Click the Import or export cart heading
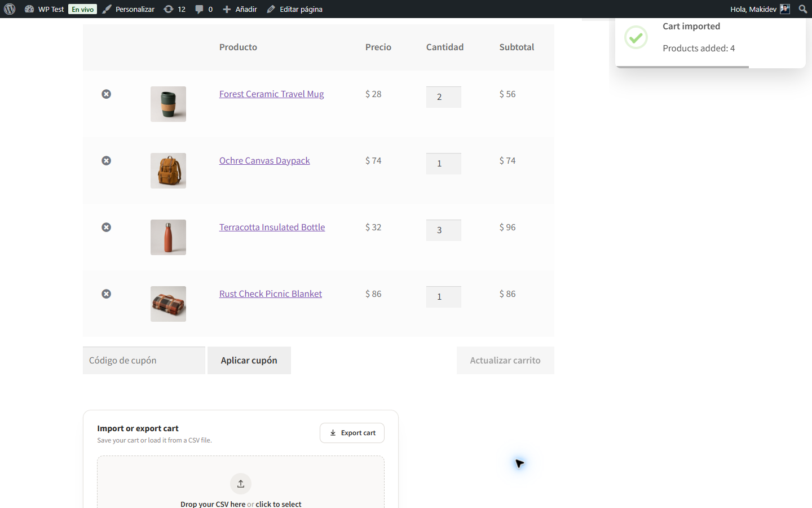 (138, 428)
